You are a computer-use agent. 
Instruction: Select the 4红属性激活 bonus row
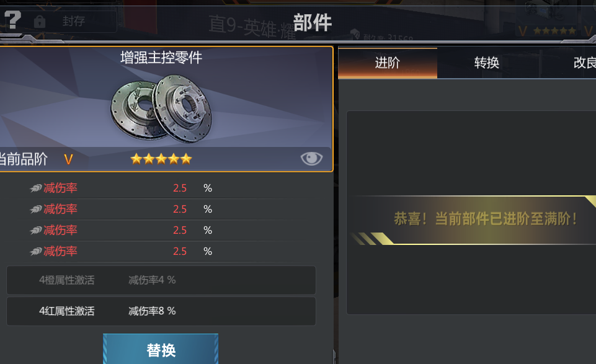pos(161,311)
